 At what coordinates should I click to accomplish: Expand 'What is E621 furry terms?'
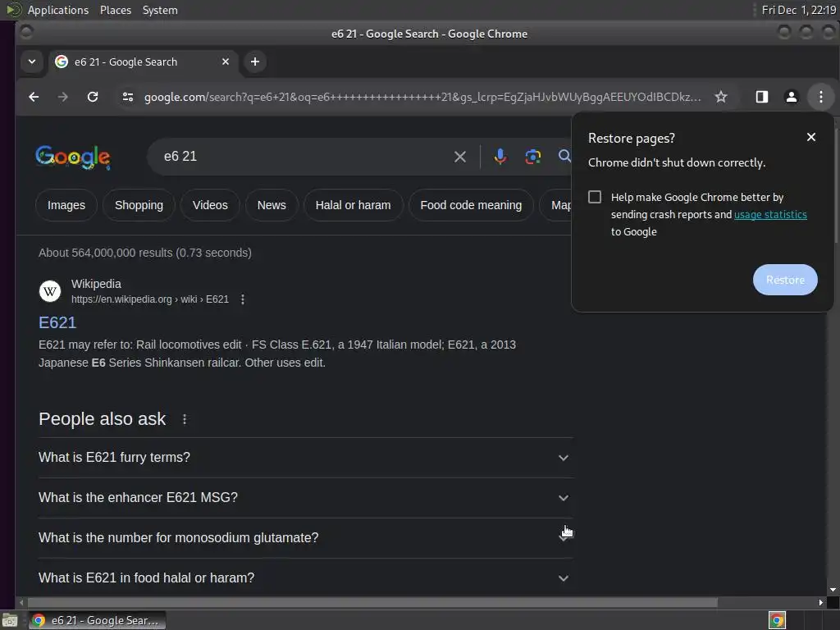coord(305,458)
